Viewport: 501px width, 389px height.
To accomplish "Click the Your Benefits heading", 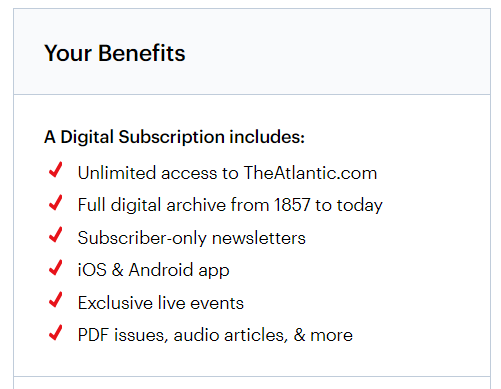I will click(115, 53).
